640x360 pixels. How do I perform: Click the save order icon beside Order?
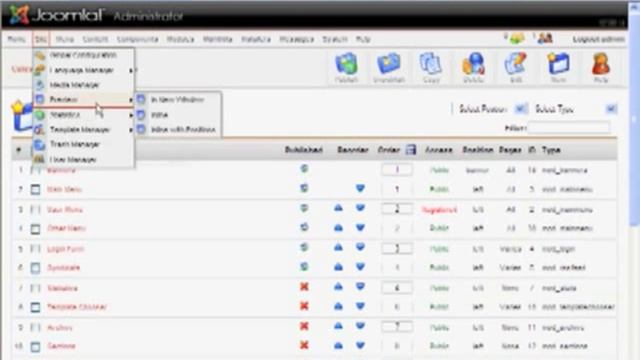[x=411, y=150]
